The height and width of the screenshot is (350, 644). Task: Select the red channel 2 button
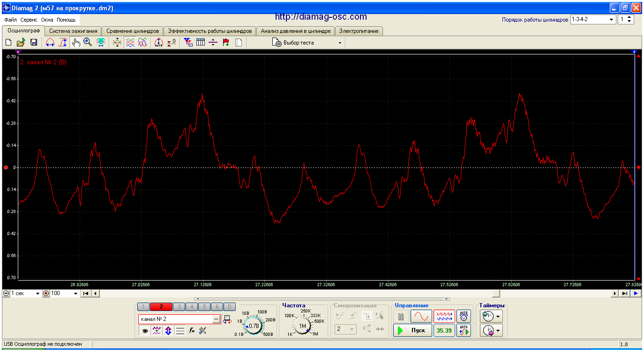click(161, 307)
